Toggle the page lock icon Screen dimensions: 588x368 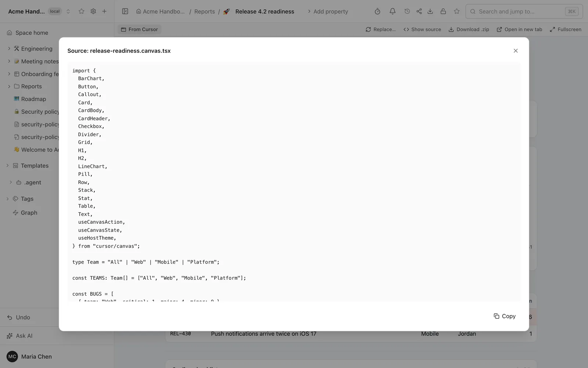[x=443, y=11]
